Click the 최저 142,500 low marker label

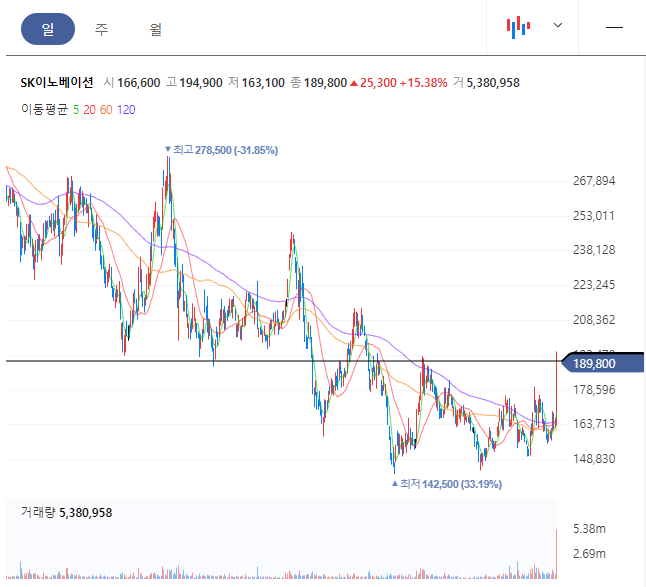(447, 484)
